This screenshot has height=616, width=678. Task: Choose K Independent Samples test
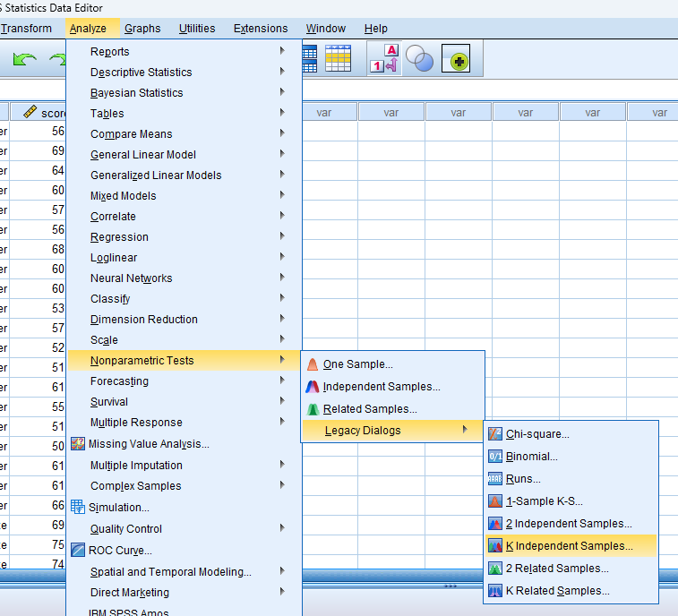pyautogui.click(x=569, y=545)
